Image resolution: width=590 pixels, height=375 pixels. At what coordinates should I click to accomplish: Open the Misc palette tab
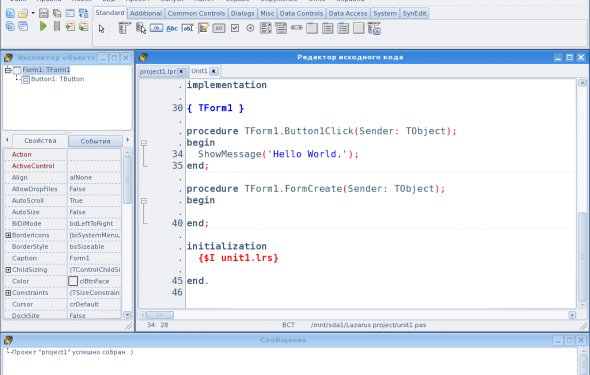click(x=267, y=14)
